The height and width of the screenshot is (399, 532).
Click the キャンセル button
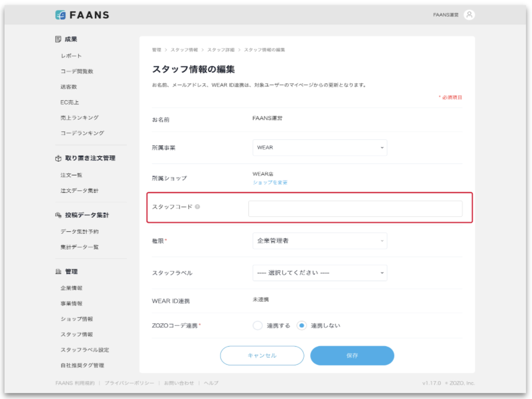262,356
